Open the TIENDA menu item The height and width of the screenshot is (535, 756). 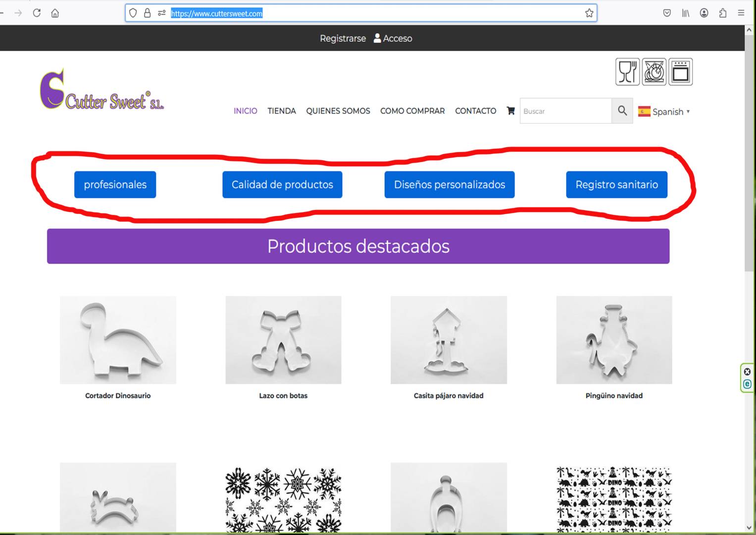282,111
